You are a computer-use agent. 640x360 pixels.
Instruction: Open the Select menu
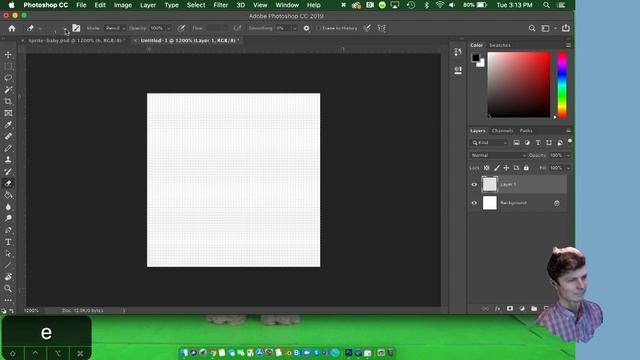pyautogui.click(x=196, y=5)
